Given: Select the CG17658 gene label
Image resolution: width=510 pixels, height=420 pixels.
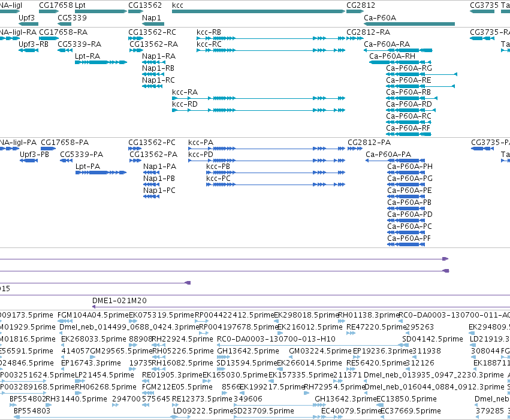Looking at the screenshot, I should 56,5.
